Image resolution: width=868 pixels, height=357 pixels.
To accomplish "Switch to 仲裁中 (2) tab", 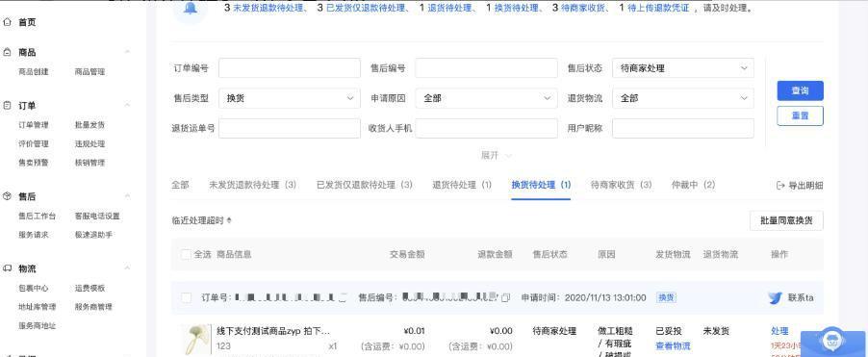I will click(x=693, y=185).
